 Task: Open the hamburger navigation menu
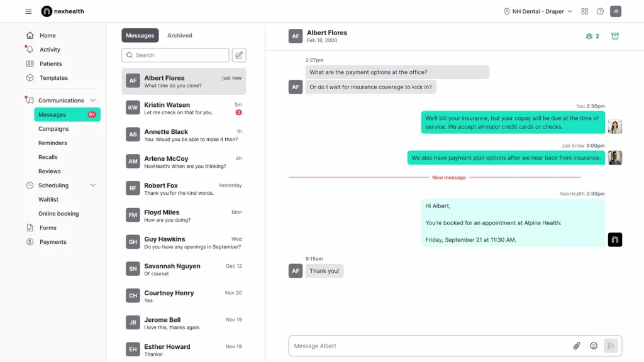click(28, 11)
